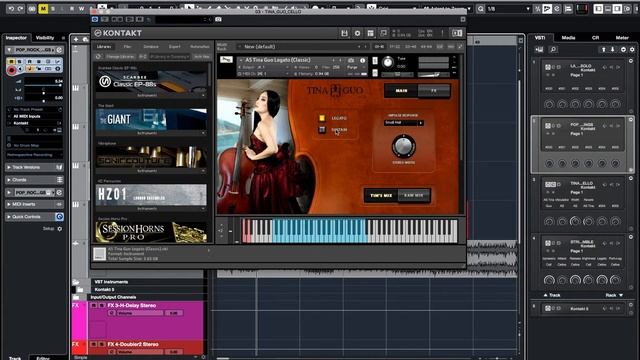Click the FX page button in Tina Guo
The width and height of the screenshot is (640, 360).
click(434, 91)
